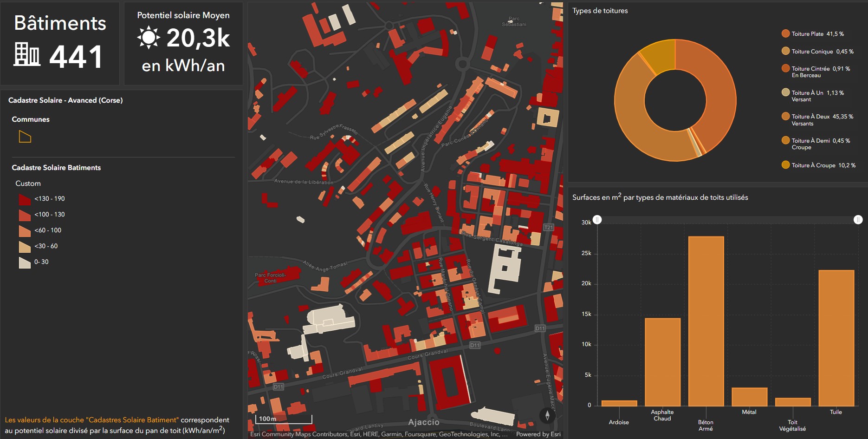868x439 pixels.
Task: Select the Asphalte Chaud bar
Action: (662, 361)
